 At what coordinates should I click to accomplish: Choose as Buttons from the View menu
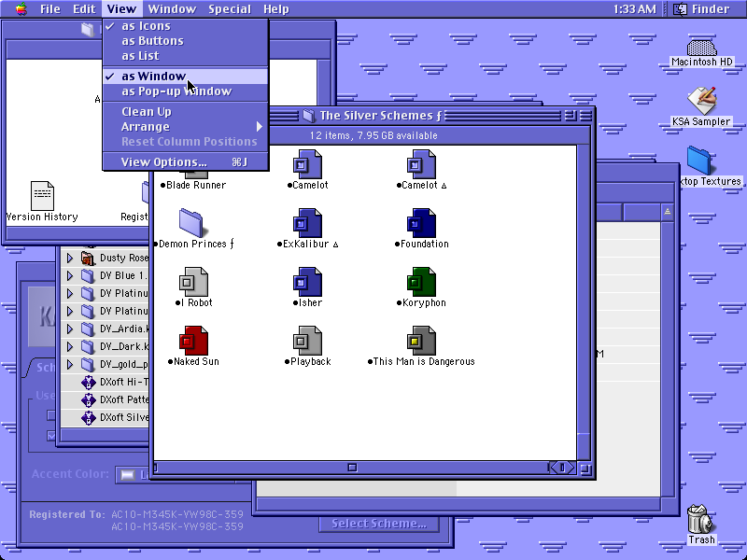pos(186,41)
